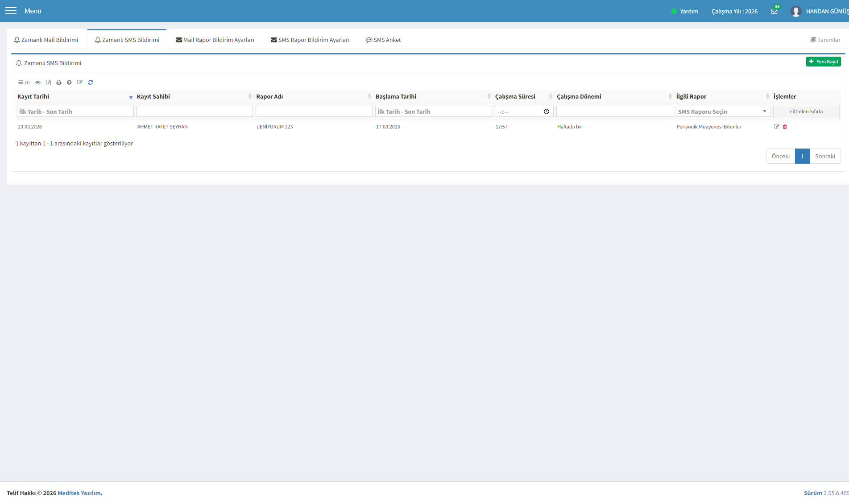Follow the Meditek Yazılım footer link
This screenshot has width=849, height=504.
coord(79,493)
